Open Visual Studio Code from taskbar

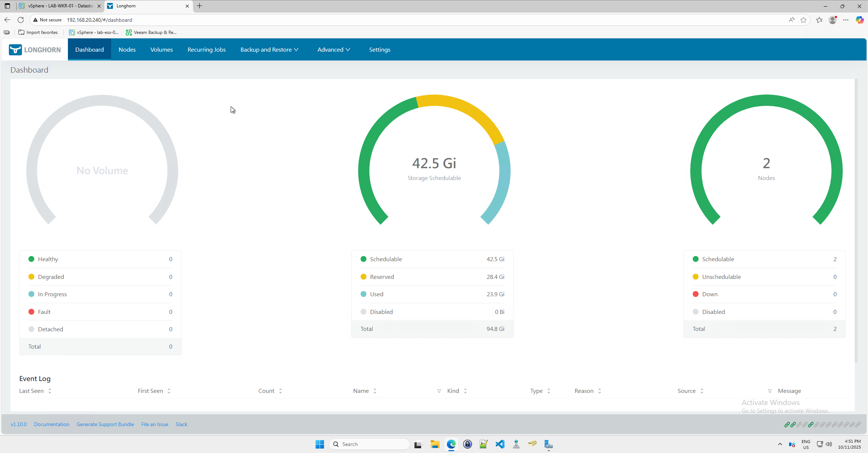(x=500, y=444)
